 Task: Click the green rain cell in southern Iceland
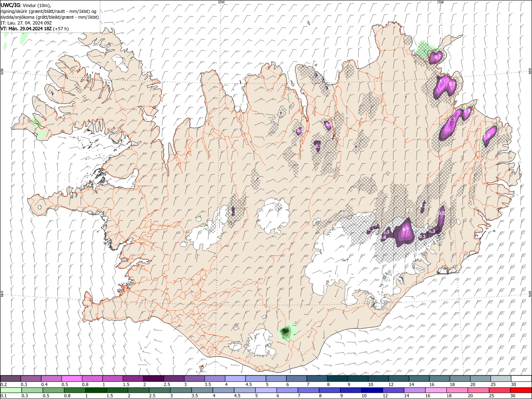287,332
